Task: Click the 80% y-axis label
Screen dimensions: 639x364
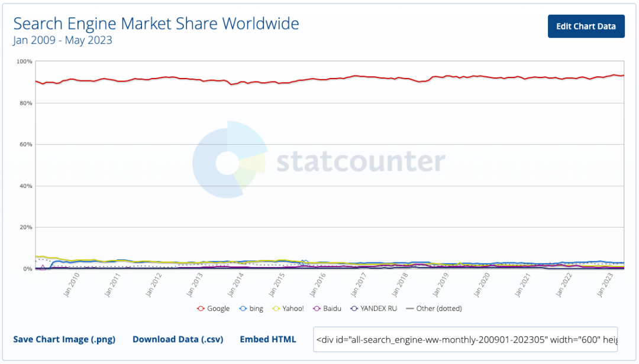Action: tap(25, 103)
